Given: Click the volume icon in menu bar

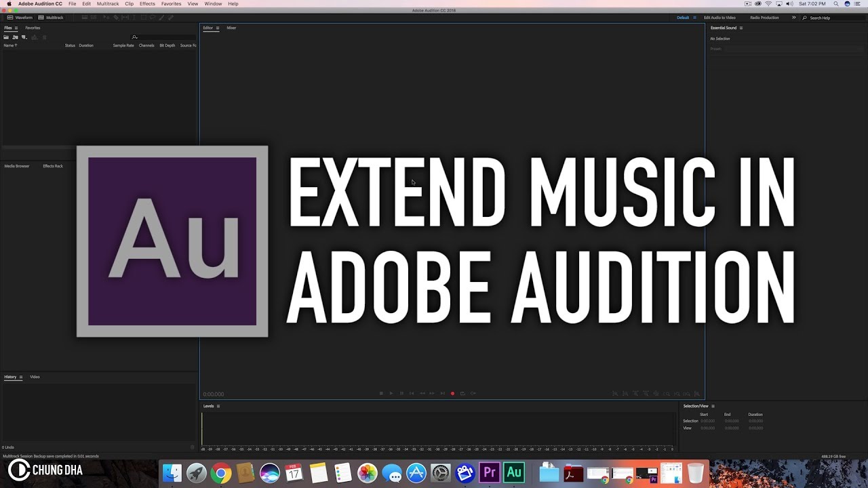Looking at the screenshot, I should tap(789, 4).
